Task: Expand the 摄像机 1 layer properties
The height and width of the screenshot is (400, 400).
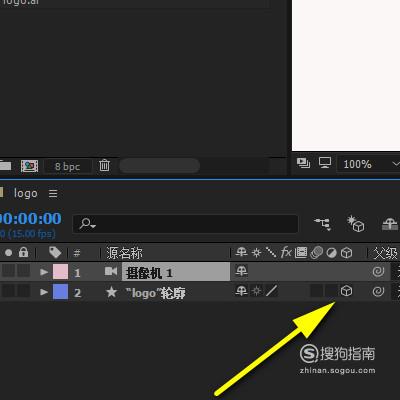Action: [44, 272]
